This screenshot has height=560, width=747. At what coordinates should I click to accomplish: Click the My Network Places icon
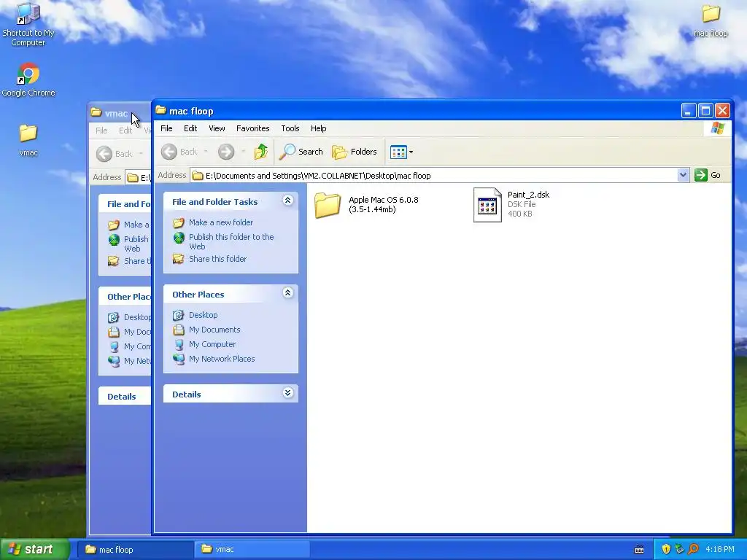click(x=179, y=359)
